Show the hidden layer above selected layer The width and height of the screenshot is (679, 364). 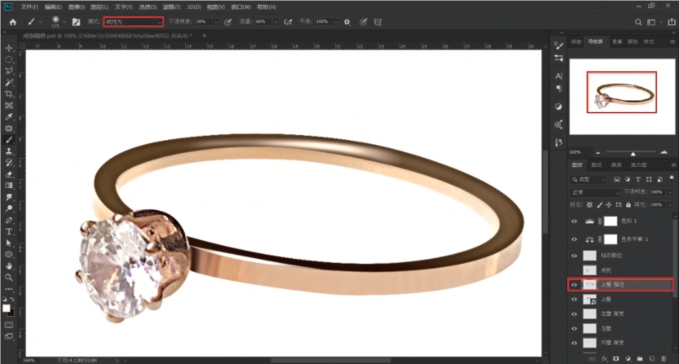pyautogui.click(x=574, y=270)
